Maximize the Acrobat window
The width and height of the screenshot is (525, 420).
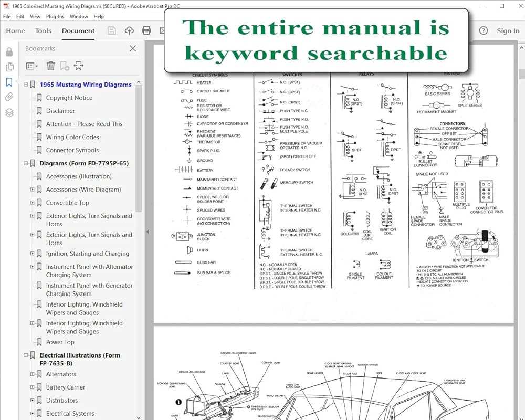coord(502,6)
